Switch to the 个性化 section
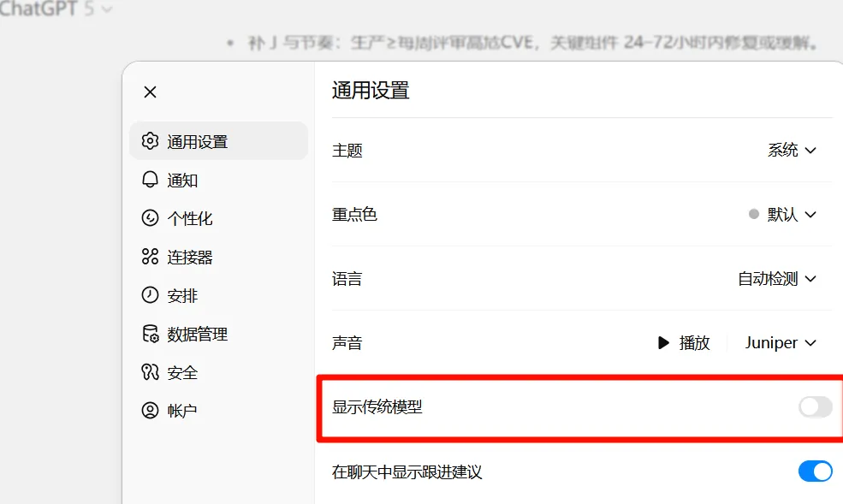This screenshot has height=504, width=843. 218,218
